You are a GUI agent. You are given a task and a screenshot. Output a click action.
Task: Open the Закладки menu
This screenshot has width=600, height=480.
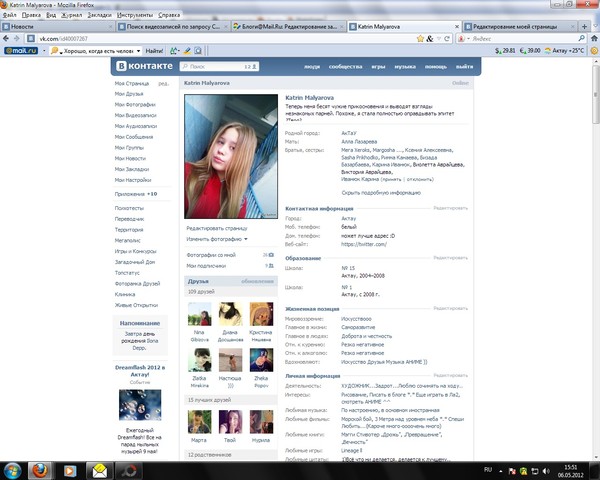click(x=99, y=15)
